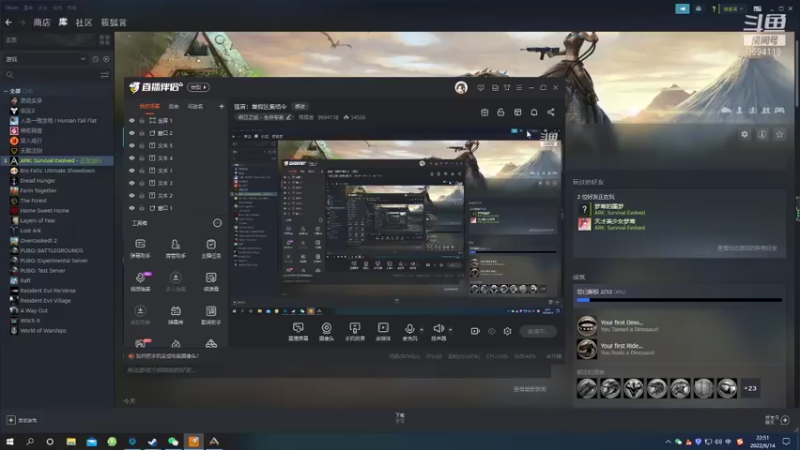This screenshot has height=450, width=800.
Task: Open Steam 商店 store tab
Action: point(42,22)
